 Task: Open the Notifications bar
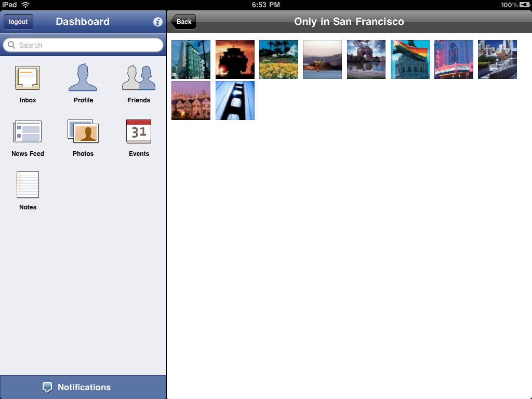tap(83, 387)
